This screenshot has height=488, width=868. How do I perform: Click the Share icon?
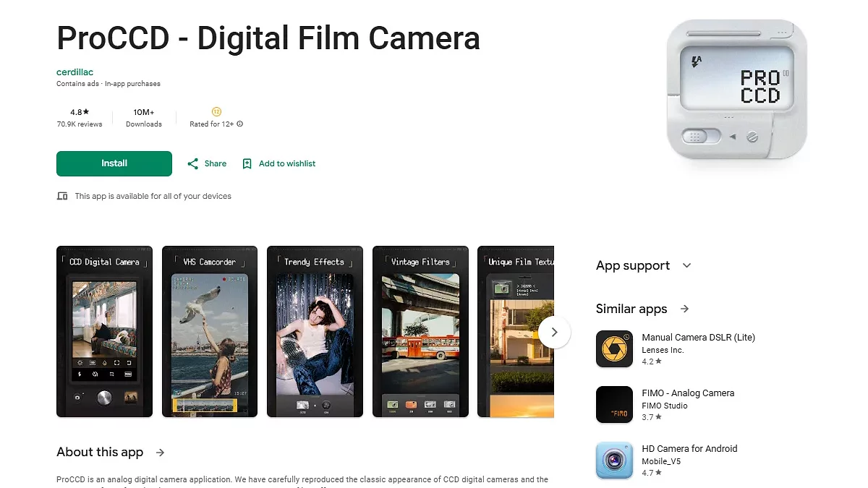click(x=193, y=164)
